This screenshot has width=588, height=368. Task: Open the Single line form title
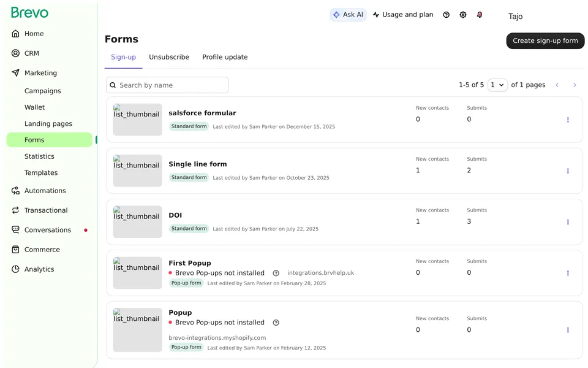tap(198, 164)
